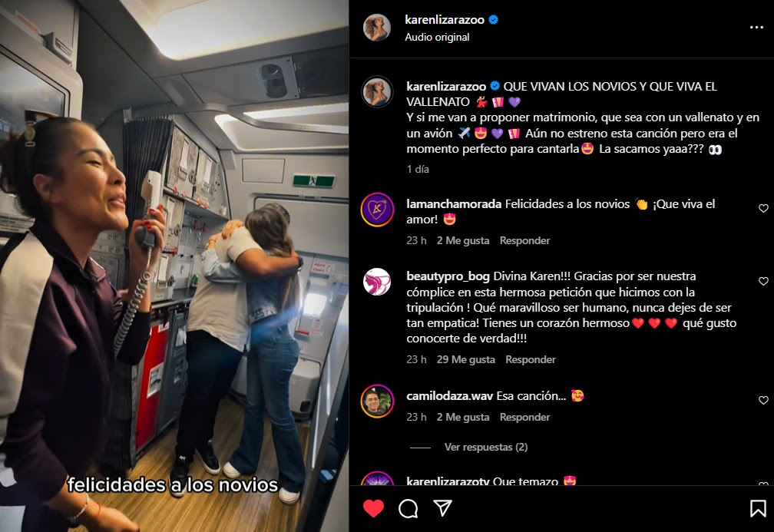The image size is (774, 532).
Task: Open beautypro_bog profile avatar
Action: click(378, 282)
